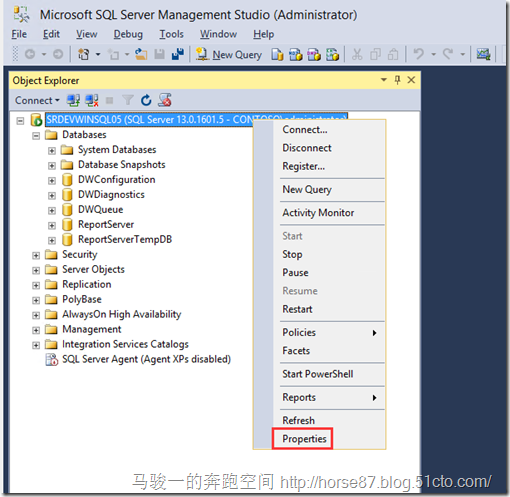Click the New Project toolbar icon

click(x=83, y=54)
